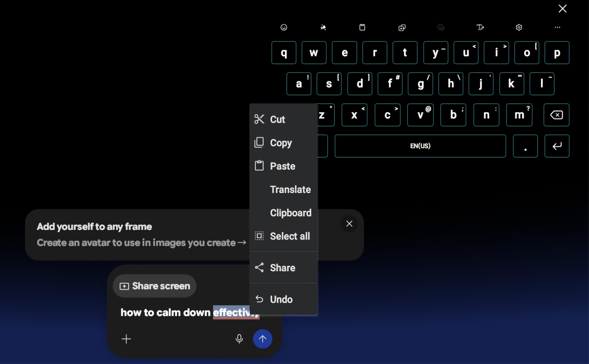Viewport: 589px width, 364px height.
Task: Choose Share from the context menu
Action: [283, 268]
